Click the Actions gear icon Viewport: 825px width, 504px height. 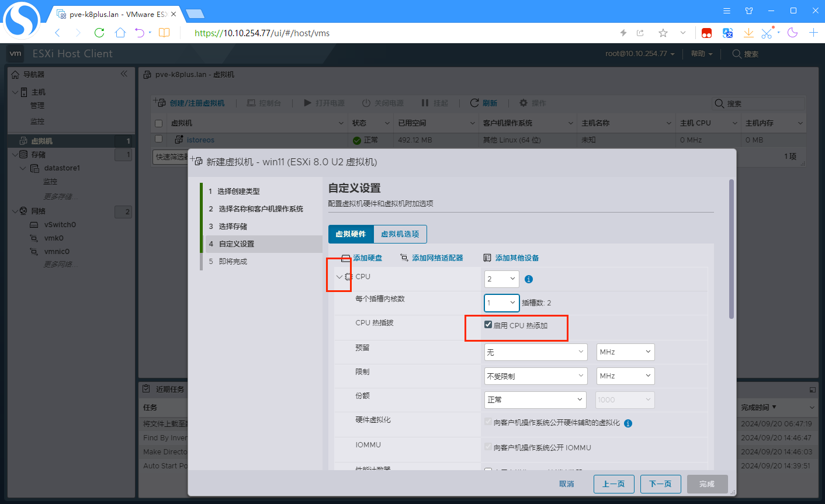(x=524, y=103)
